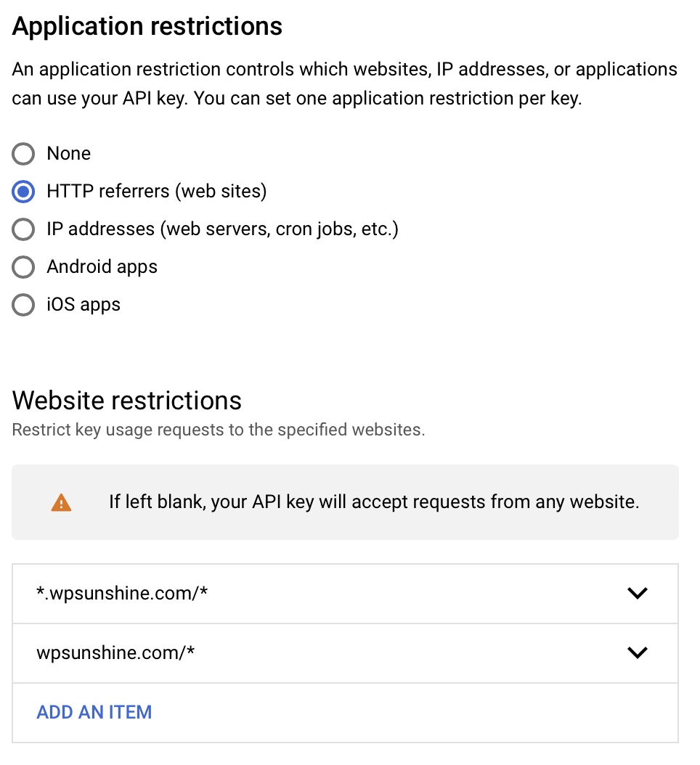Click the "Website restrictions" heading
Viewport: 700px width, 765px height.
126,400
